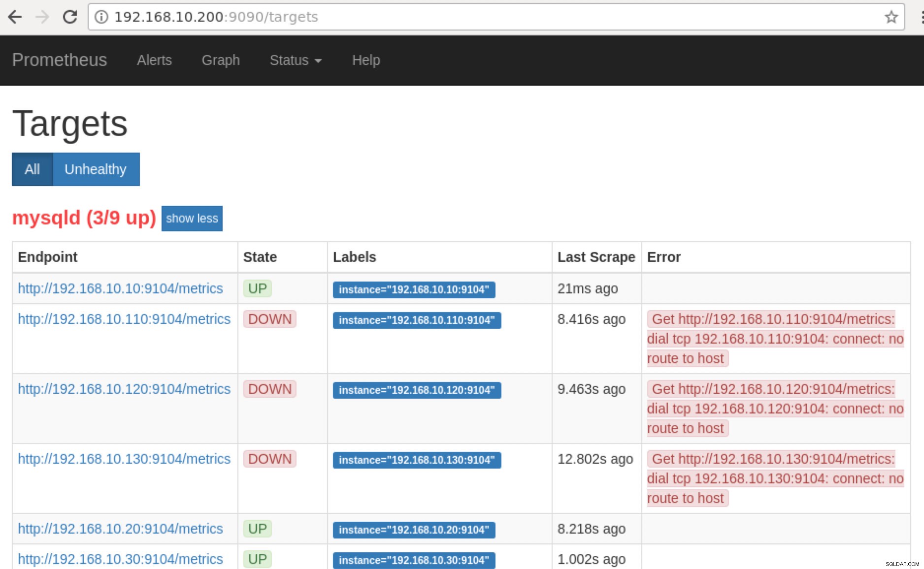Expand the Status dropdown menu
Image resolution: width=924 pixels, height=569 pixels.
(x=296, y=60)
